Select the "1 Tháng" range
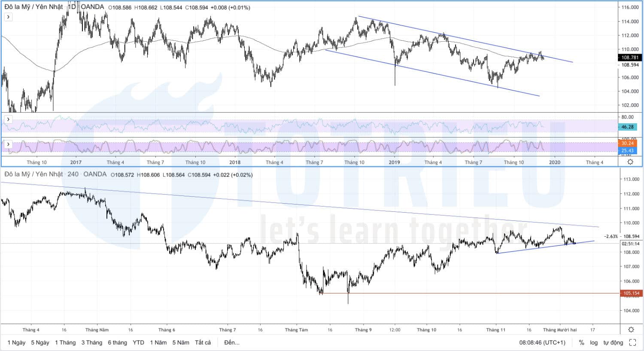This screenshot has height=351, width=644. pyautogui.click(x=64, y=342)
